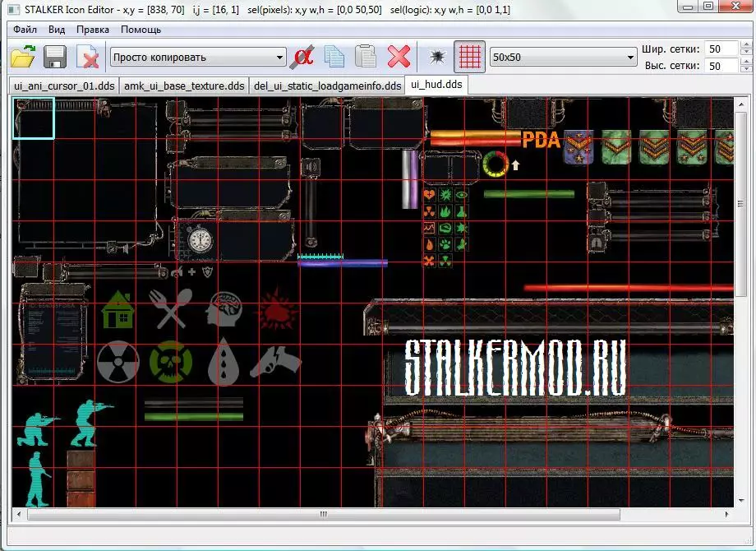
Task: Click the vertical scrollbar thumb
Action: (x=740, y=204)
